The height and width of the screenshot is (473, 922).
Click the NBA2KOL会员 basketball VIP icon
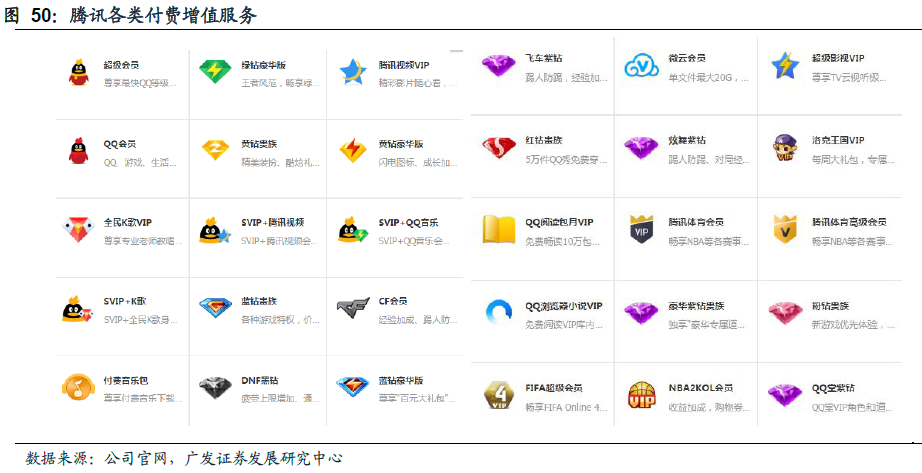click(641, 395)
